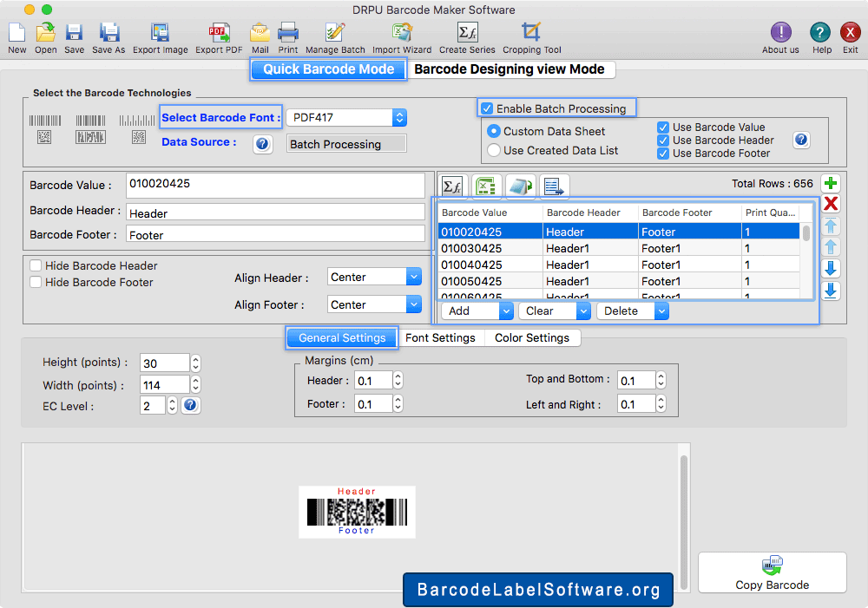Click EC Level help icon
The image size is (868, 608).
190,406
